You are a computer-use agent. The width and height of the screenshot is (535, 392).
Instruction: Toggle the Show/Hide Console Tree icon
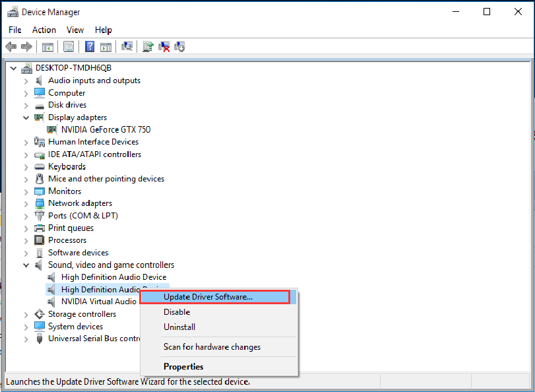(47, 46)
